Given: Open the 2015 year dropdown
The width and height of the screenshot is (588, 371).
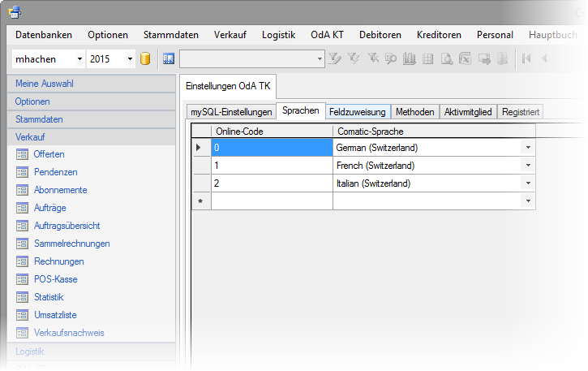Looking at the screenshot, I should click(130, 58).
